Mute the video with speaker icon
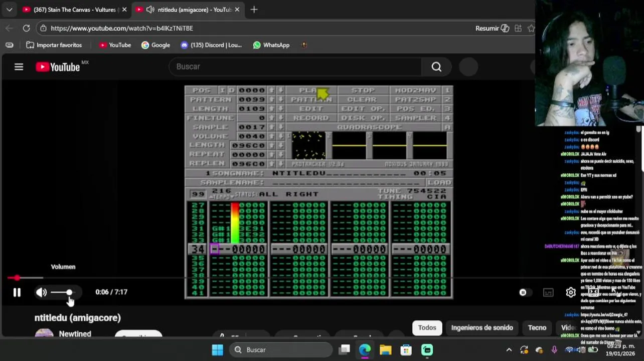The width and height of the screenshot is (644, 361). 41,292
